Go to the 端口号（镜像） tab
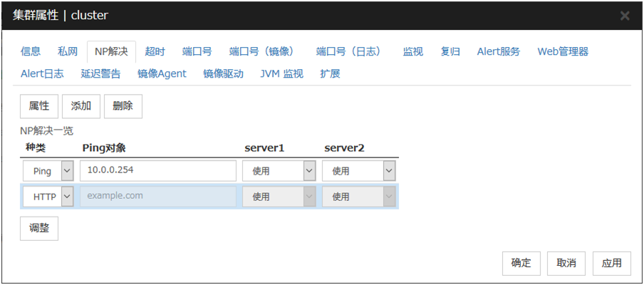Viewport: 644px width, 285px height. [x=263, y=51]
